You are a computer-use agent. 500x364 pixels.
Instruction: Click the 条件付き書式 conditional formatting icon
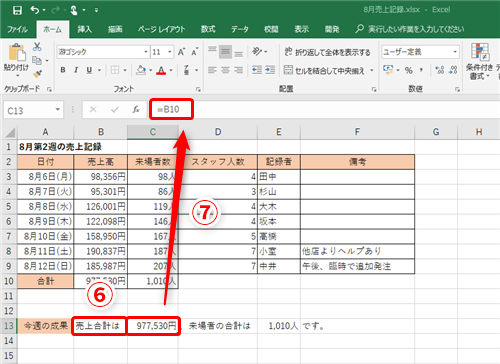(x=480, y=53)
